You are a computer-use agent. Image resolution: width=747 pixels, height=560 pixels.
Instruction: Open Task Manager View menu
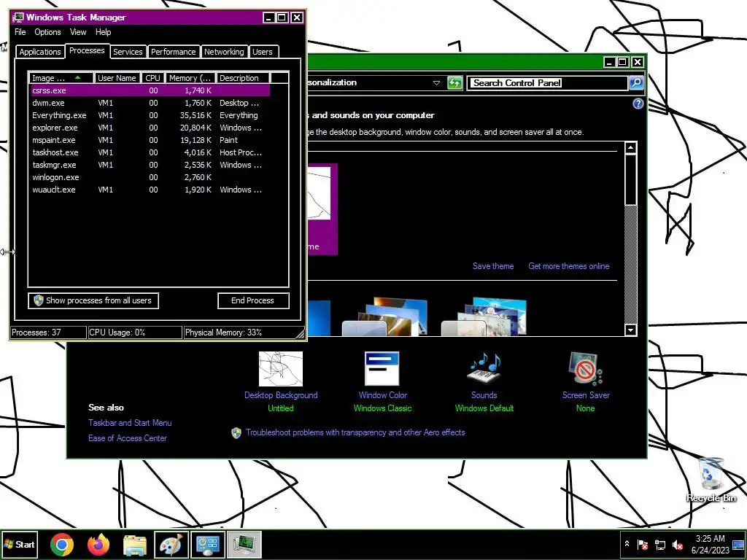point(78,32)
